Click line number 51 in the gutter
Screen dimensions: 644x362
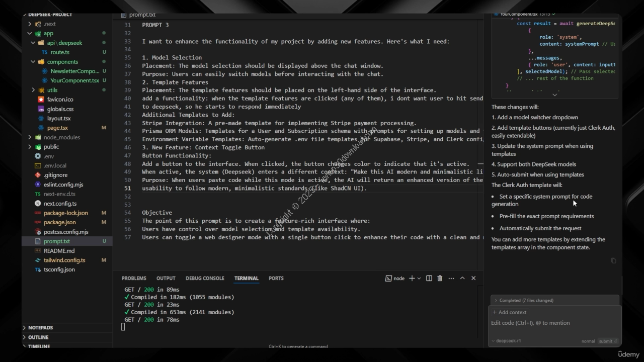tap(127, 189)
